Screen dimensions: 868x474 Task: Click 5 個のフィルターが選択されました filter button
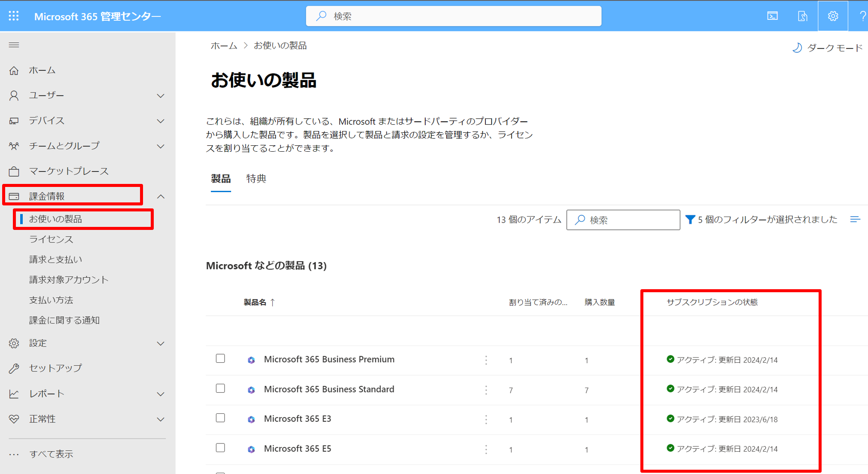click(761, 220)
